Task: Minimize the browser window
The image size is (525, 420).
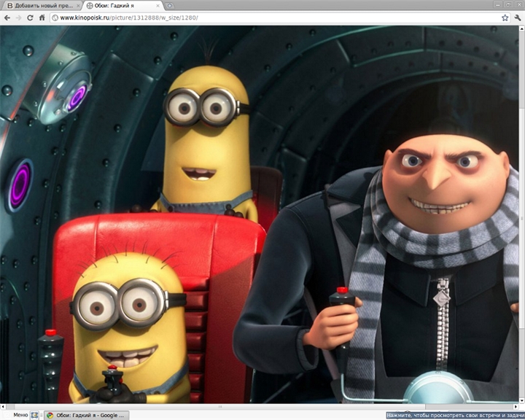Action: 498,4
